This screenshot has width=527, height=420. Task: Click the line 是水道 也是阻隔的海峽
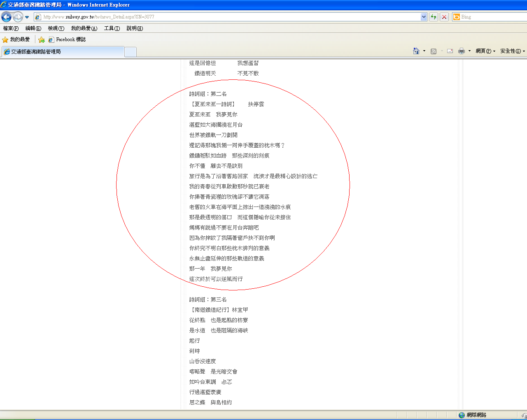(x=219, y=330)
